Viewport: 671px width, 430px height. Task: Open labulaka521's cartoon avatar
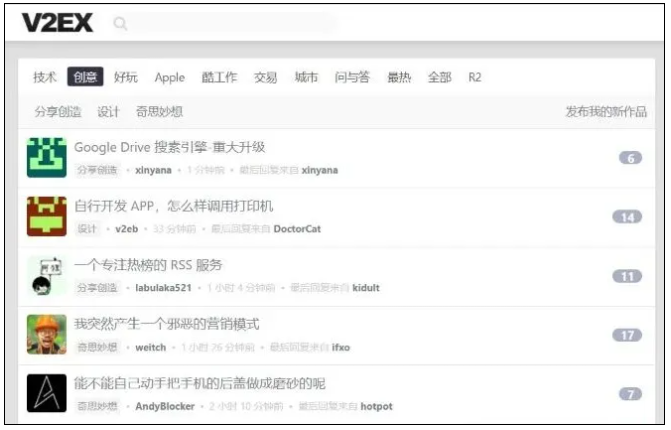(46, 275)
